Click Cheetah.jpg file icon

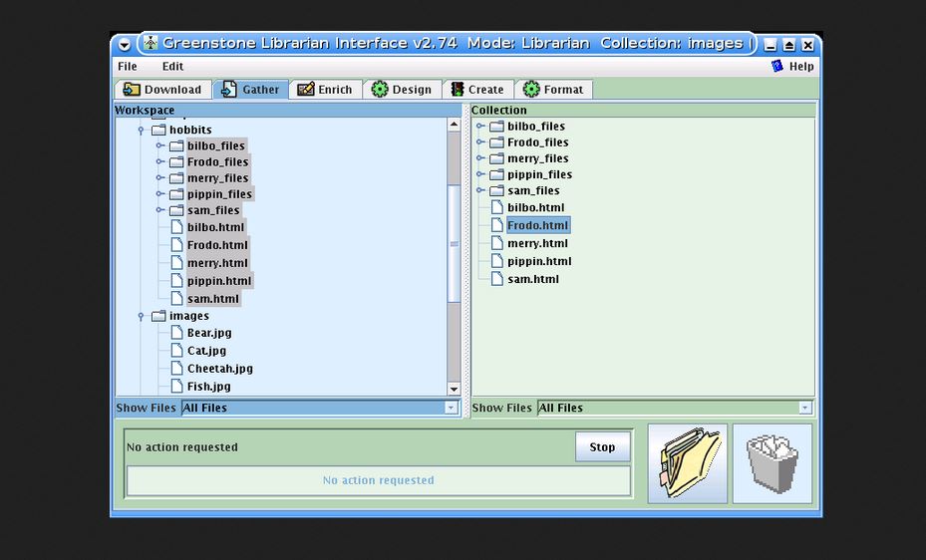coord(176,369)
